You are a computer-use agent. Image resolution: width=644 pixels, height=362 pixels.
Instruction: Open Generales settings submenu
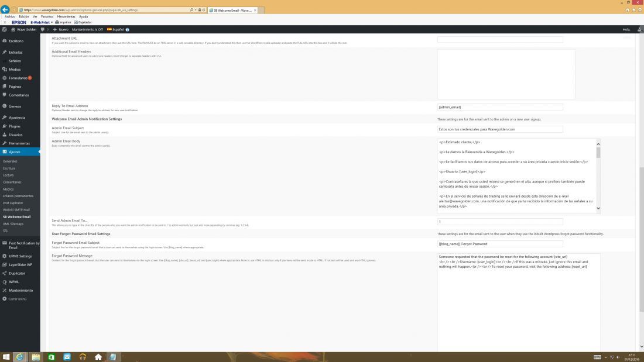pyautogui.click(x=10, y=161)
